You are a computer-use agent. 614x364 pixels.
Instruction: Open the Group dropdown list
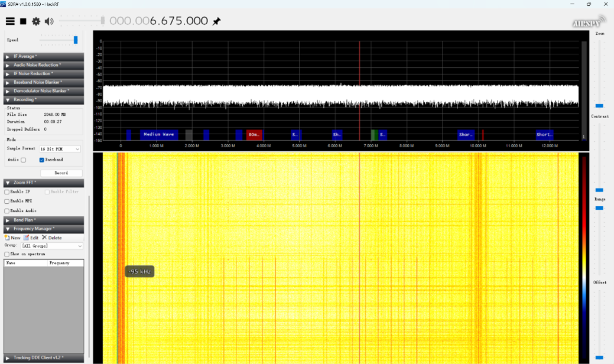click(x=52, y=246)
